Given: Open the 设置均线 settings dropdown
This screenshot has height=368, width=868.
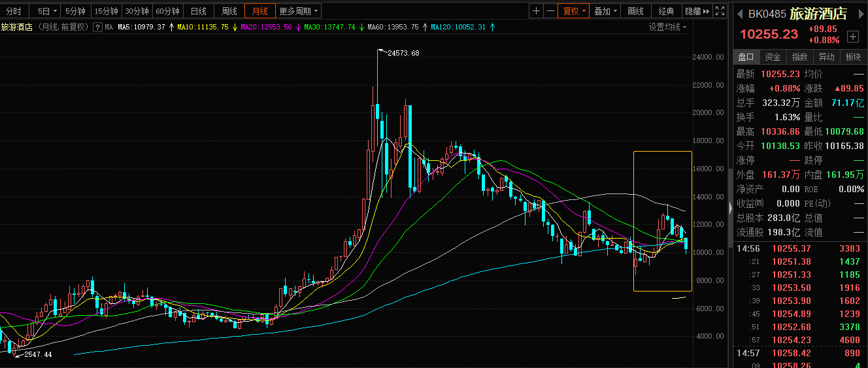Looking at the screenshot, I should pos(668,27).
